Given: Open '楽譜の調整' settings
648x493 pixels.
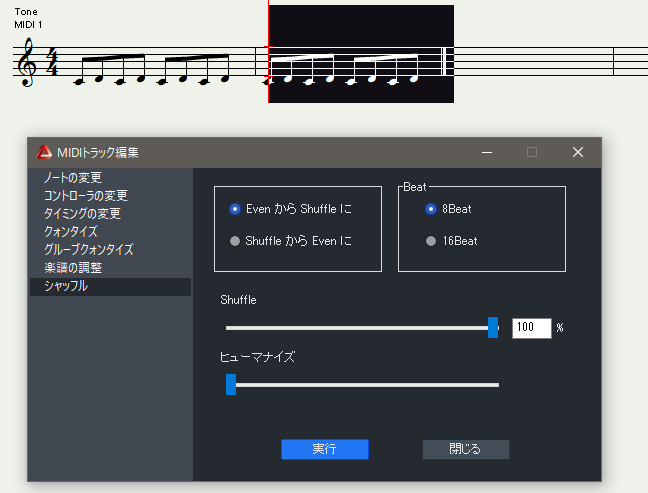Looking at the screenshot, I should point(73,268).
